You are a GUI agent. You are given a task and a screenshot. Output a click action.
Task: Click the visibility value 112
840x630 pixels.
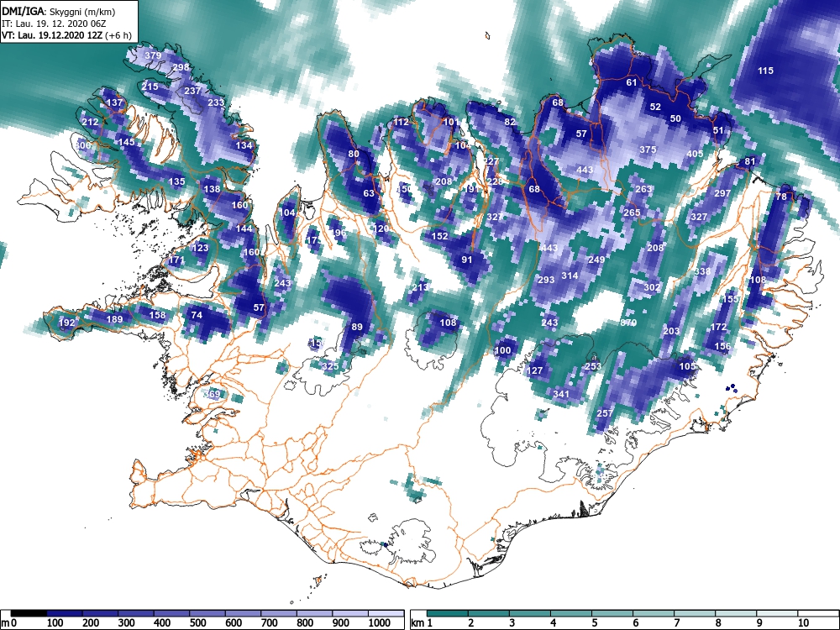tap(401, 122)
